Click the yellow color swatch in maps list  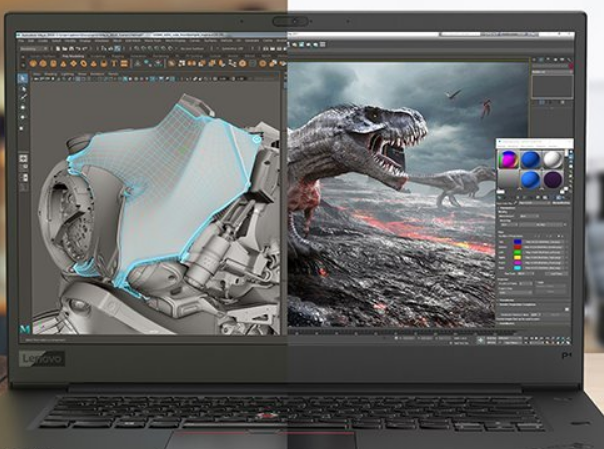coord(517,257)
